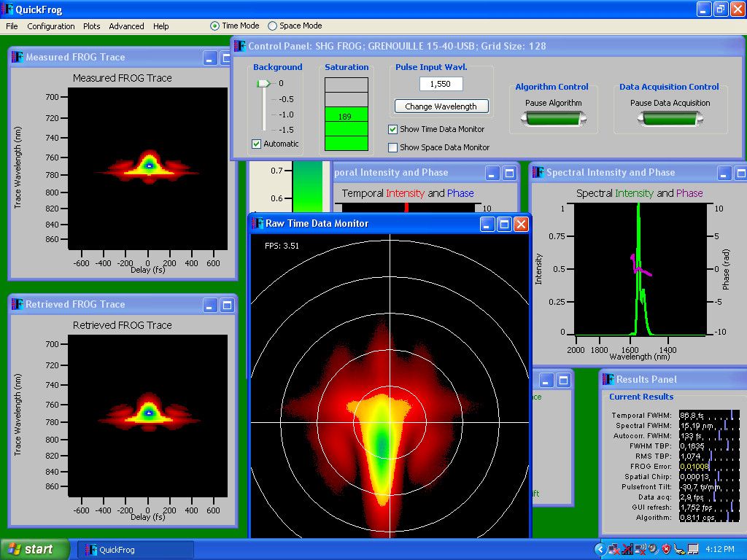Image resolution: width=747 pixels, height=560 pixels.
Task: Click the Background level slider handle
Action: [x=263, y=84]
